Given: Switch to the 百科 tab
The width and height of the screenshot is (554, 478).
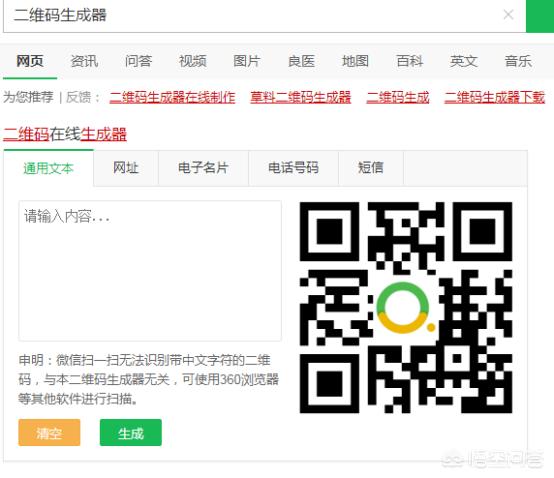Looking at the screenshot, I should click(x=409, y=61).
